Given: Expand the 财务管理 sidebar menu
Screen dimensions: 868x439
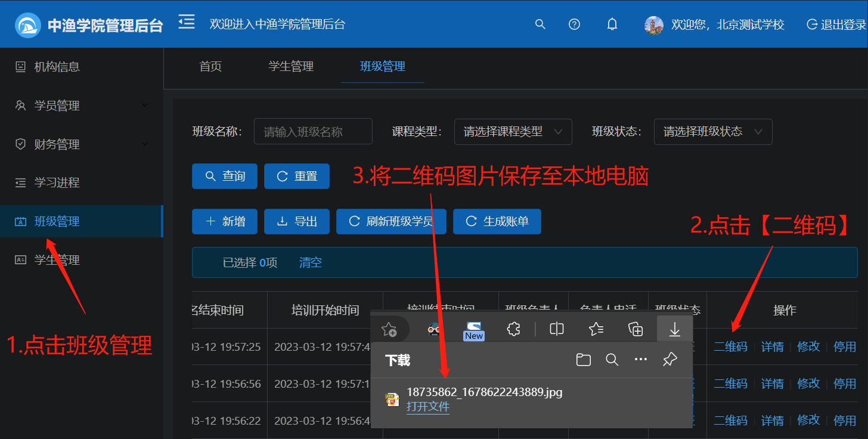Looking at the screenshot, I should click(x=82, y=144).
